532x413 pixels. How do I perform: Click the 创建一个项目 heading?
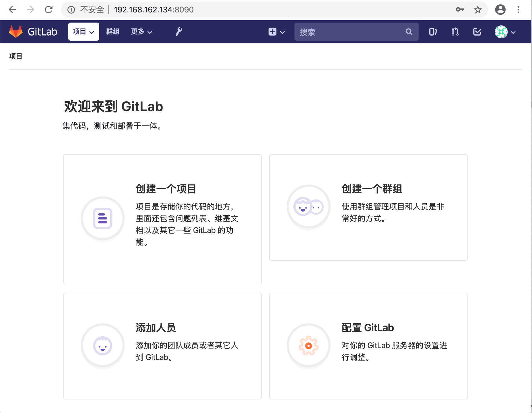tap(166, 189)
